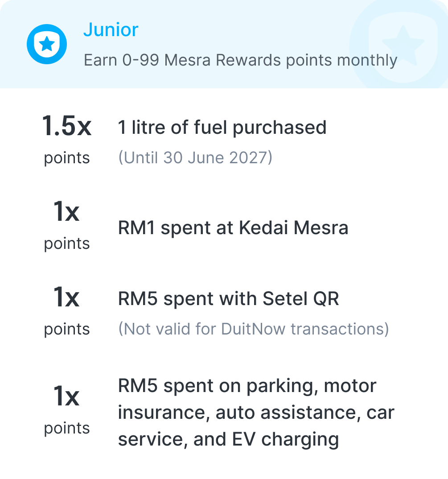448x479 pixels.
Task: Select 'RM5 spent on parking, motor' line
Action: (x=247, y=386)
